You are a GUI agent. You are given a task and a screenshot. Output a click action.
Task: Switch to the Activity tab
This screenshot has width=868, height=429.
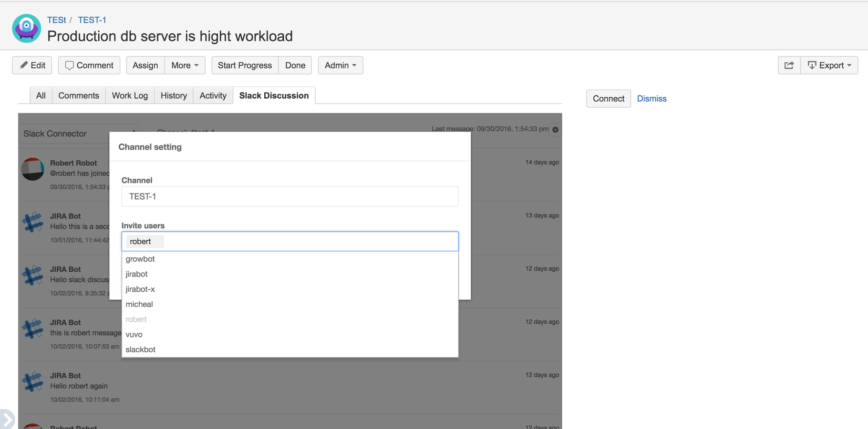click(x=213, y=95)
